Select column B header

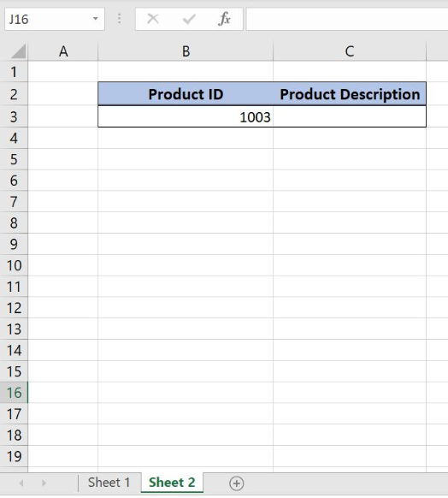point(186,51)
